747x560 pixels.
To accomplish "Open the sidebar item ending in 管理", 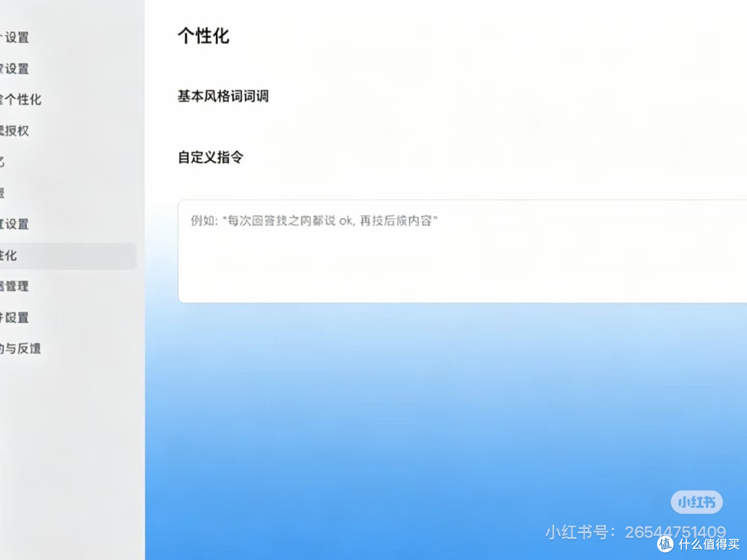I will click(15, 286).
